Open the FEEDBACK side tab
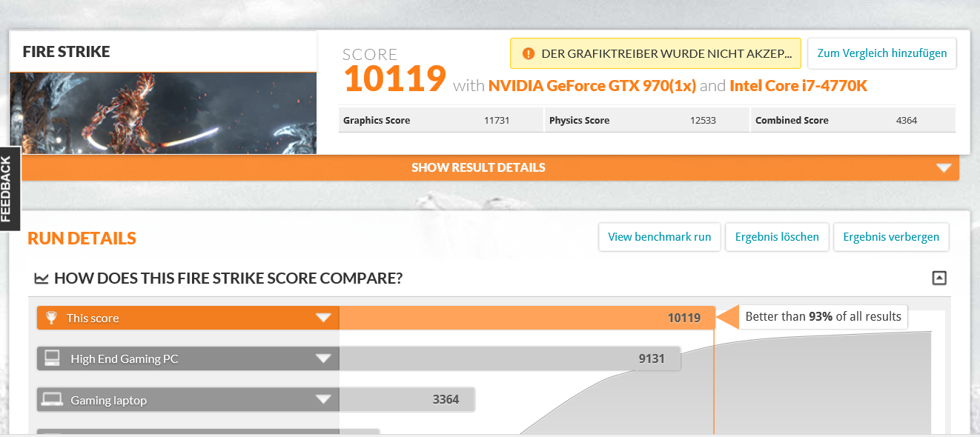 (10, 189)
